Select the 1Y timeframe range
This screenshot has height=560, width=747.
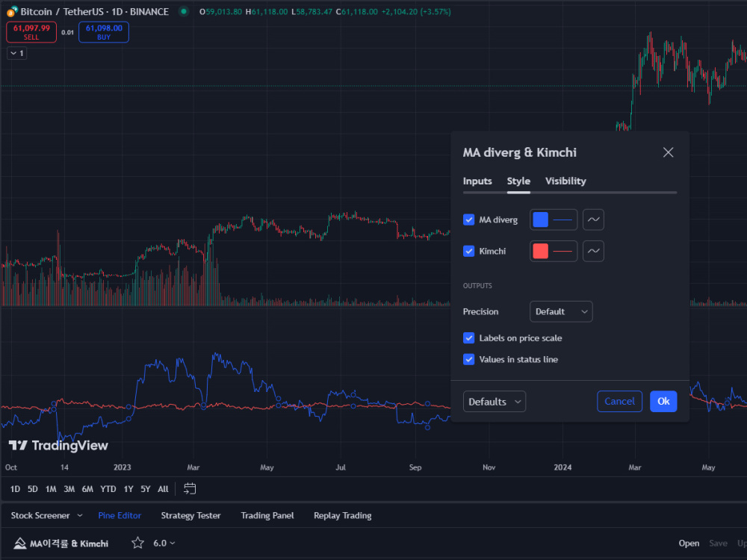[127, 488]
